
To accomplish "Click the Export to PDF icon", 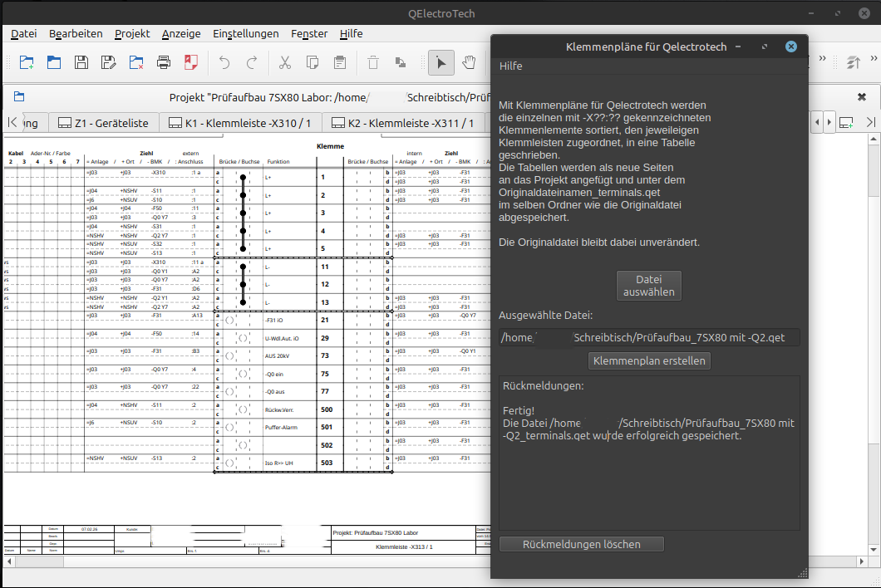I will (191, 62).
